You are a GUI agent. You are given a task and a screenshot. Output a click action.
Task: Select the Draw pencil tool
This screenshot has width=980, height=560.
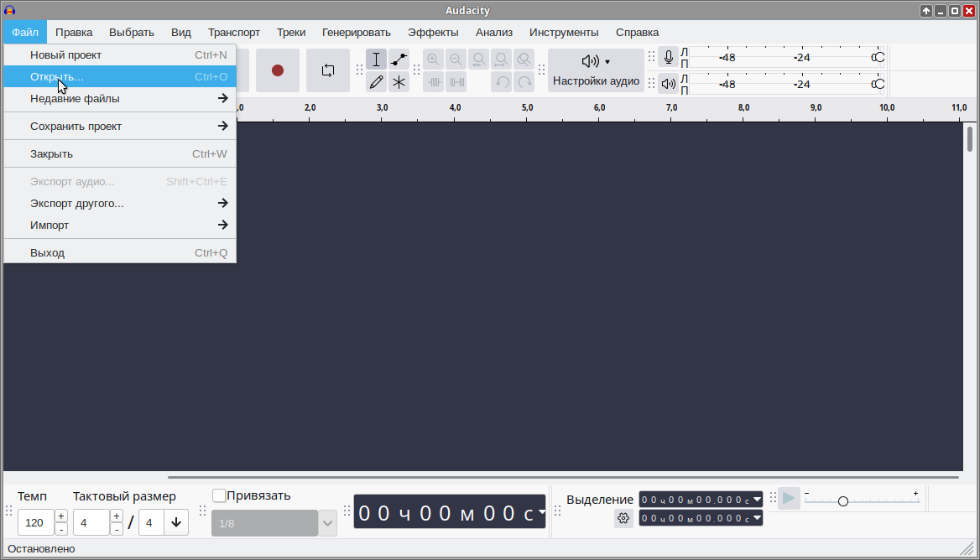coord(376,82)
